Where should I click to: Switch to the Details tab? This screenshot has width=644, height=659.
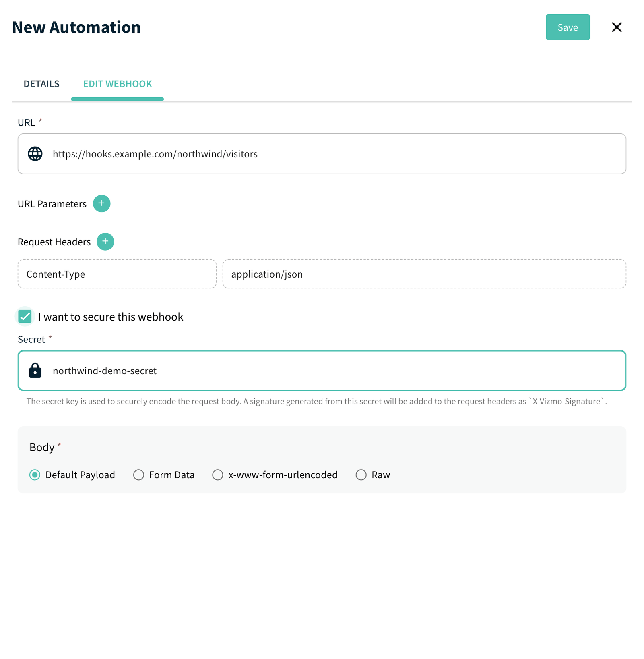click(41, 84)
